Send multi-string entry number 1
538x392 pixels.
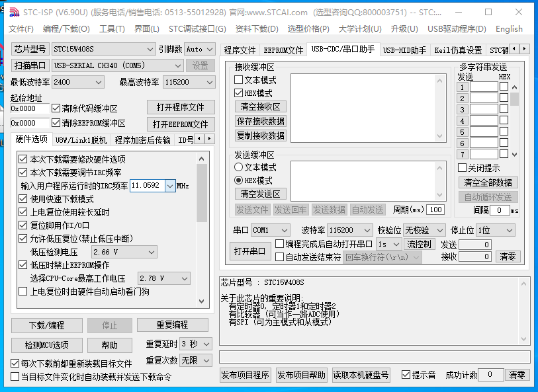tap(462, 87)
